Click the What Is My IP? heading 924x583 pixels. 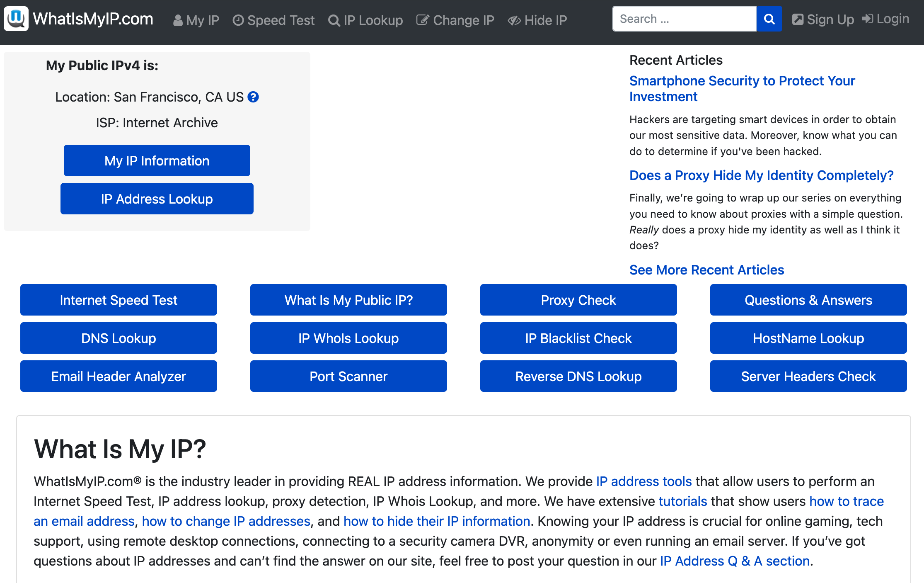pos(120,449)
